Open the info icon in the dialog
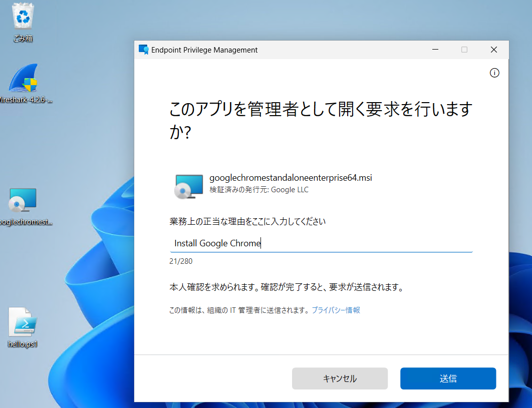 tap(494, 73)
